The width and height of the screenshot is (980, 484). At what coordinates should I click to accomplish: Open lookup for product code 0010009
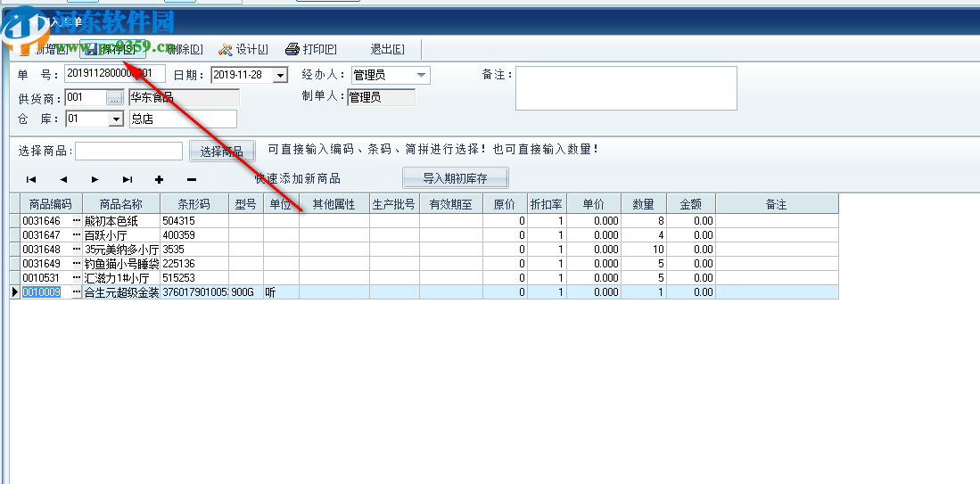click(x=77, y=291)
